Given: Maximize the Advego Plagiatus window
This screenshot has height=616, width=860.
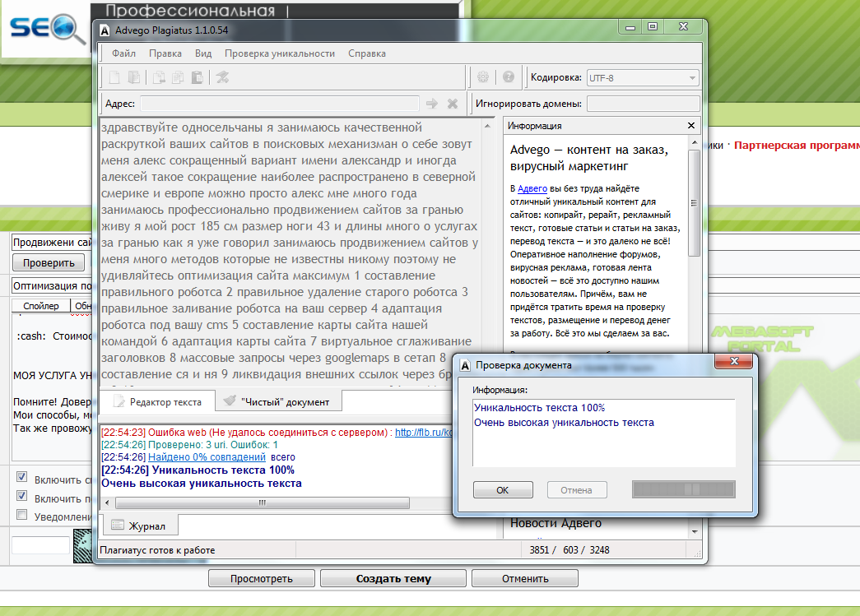Looking at the screenshot, I should (x=653, y=27).
